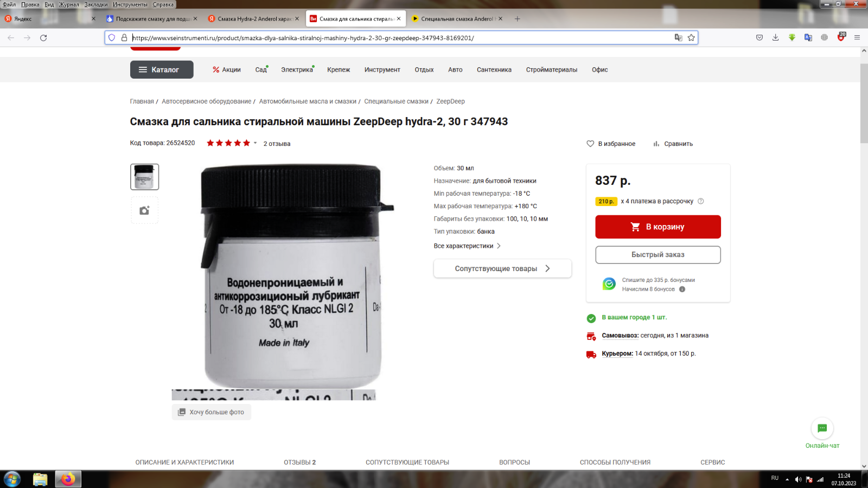Reload the page with refresh icon
Viewport: 868px width, 488px height.
[x=43, y=37]
